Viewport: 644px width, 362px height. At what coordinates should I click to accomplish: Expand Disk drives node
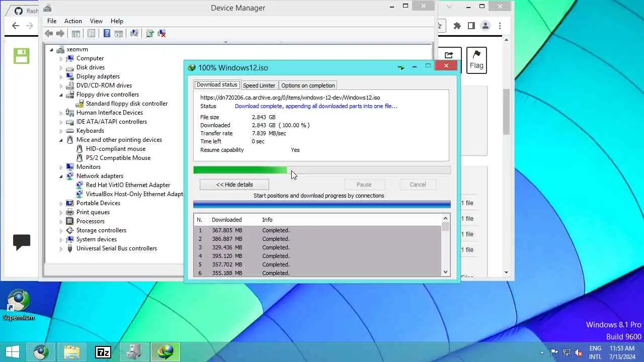pyautogui.click(x=61, y=67)
